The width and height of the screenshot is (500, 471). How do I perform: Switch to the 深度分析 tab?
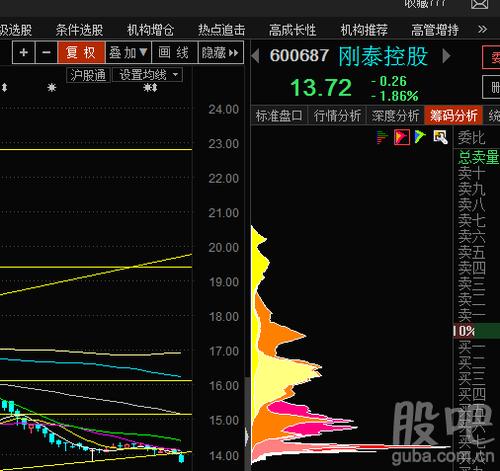click(x=395, y=116)
